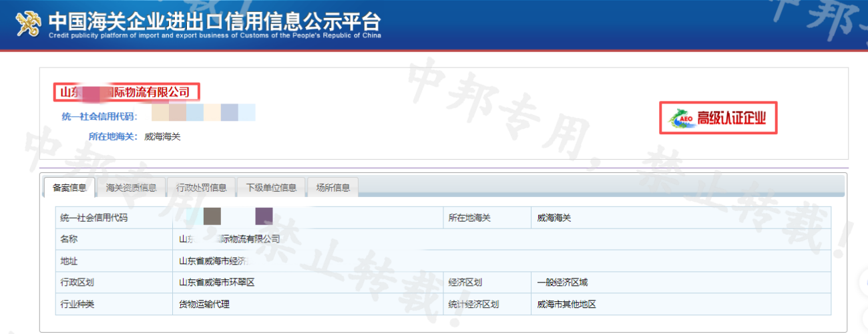The height and width of the screenshot is (334, 868).
Task: Click the red-boxed company name heading
Action: coord(126,92)
